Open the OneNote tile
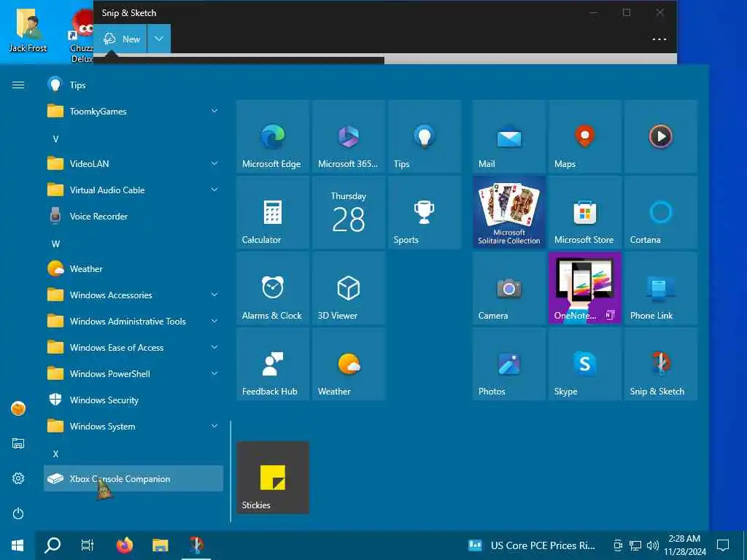Screen dimensions: 747x560 [584, 287]
